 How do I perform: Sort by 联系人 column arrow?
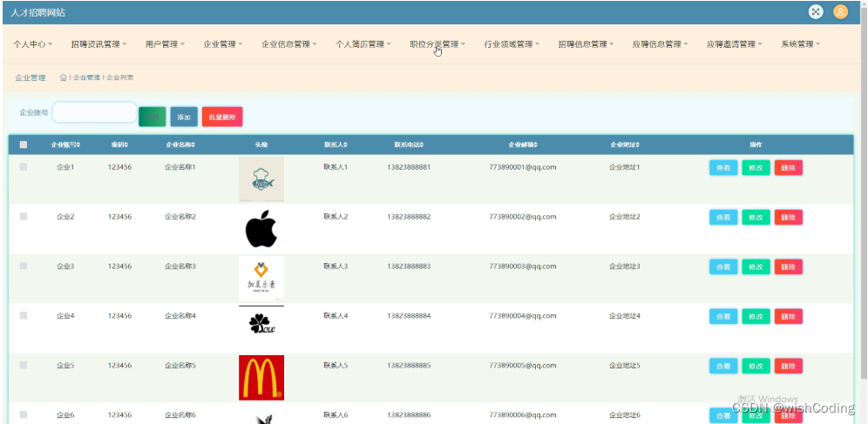[345, 145]
